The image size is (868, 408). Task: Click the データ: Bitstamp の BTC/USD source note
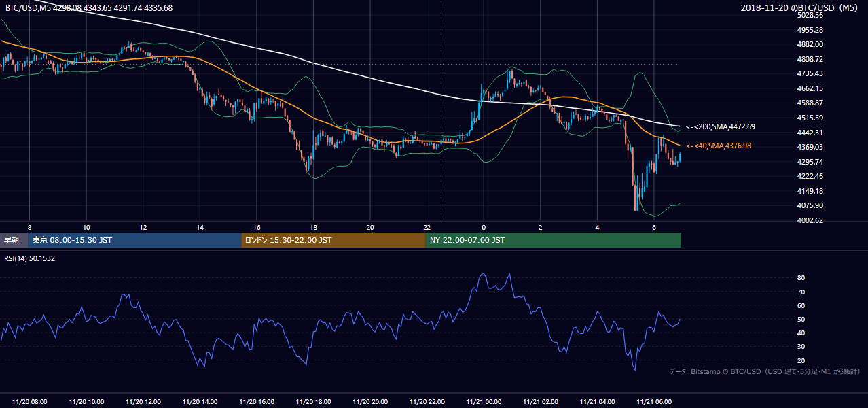tap(765, 371)
